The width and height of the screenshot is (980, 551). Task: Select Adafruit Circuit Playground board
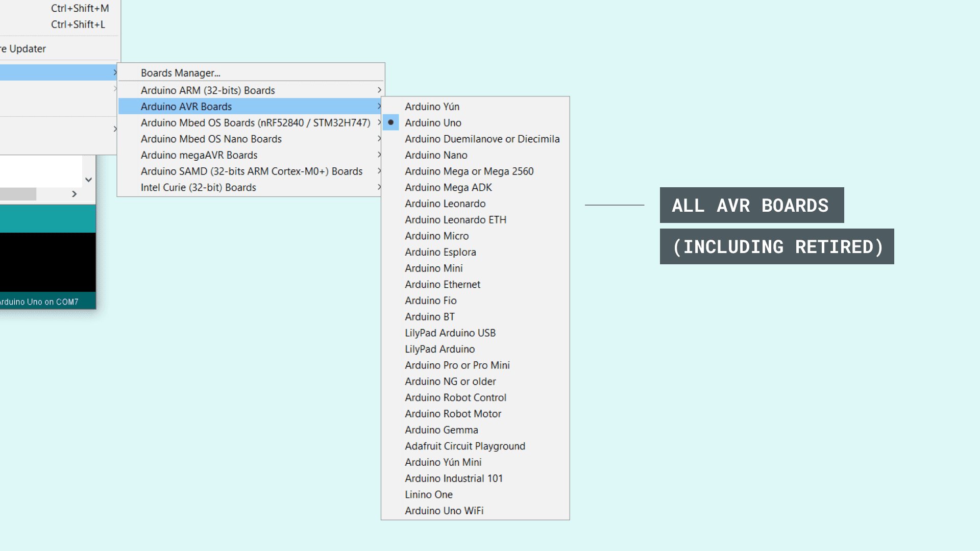tap(464, 446)
